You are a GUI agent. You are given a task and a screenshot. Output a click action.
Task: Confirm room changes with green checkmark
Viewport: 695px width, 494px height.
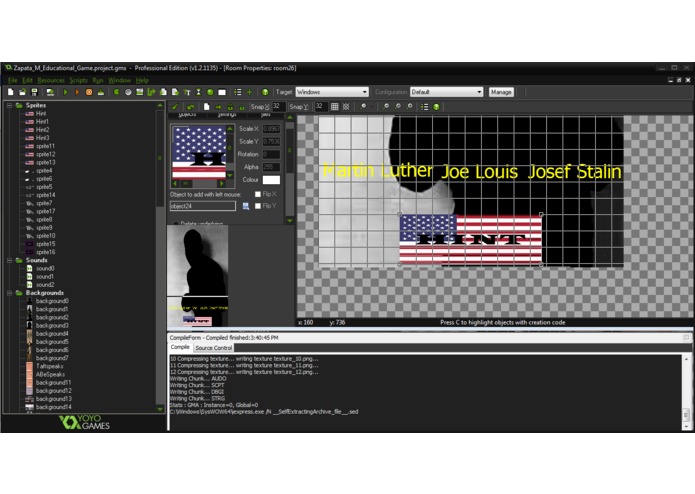click(x=175, y=107)
